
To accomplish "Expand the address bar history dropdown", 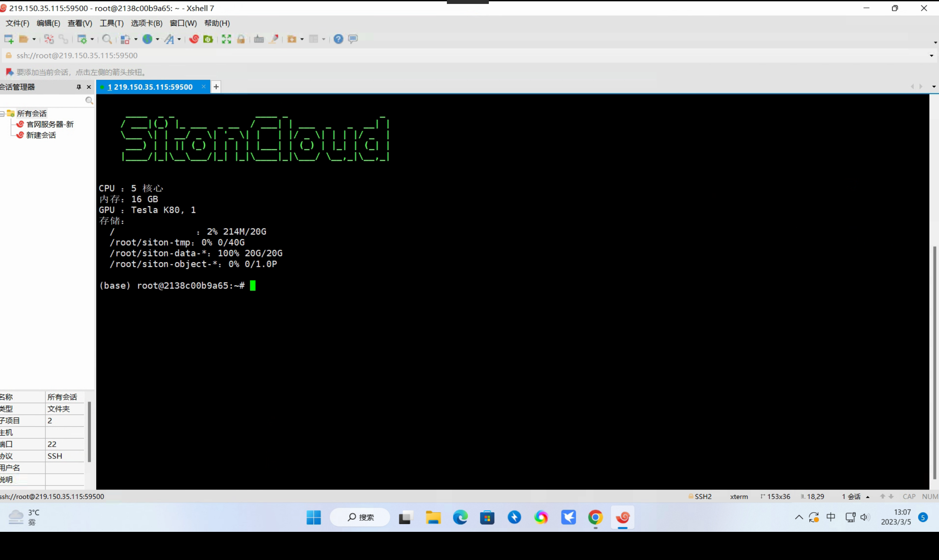I will coord(931,56).
